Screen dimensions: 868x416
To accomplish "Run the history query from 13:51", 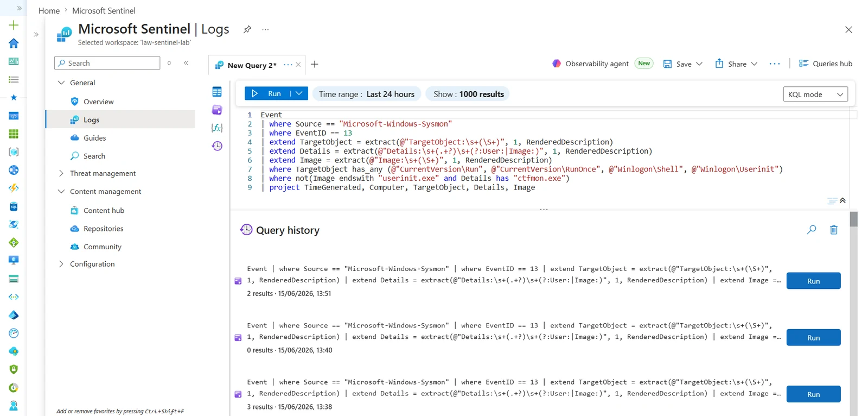I will (x=813, y=281).
